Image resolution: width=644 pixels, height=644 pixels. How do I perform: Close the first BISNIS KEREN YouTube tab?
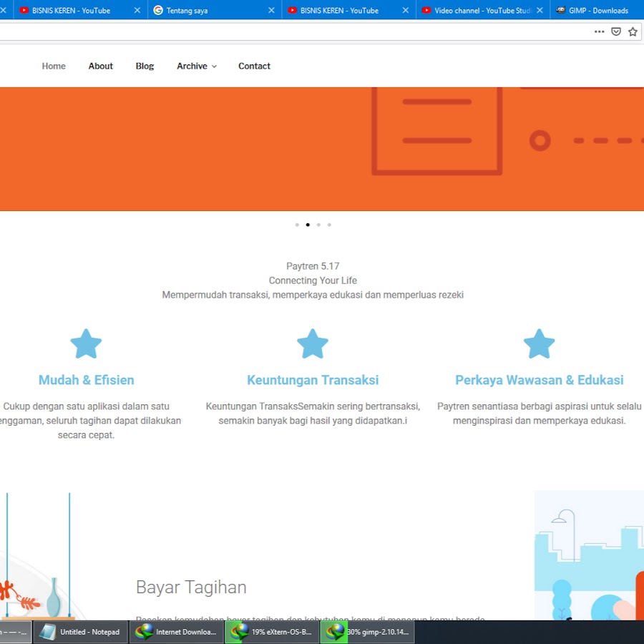[x=137, y=10]
